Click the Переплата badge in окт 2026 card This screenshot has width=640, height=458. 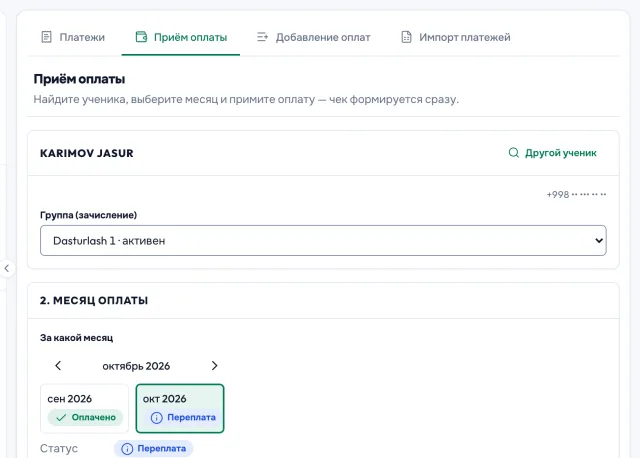tap(183, 417)
